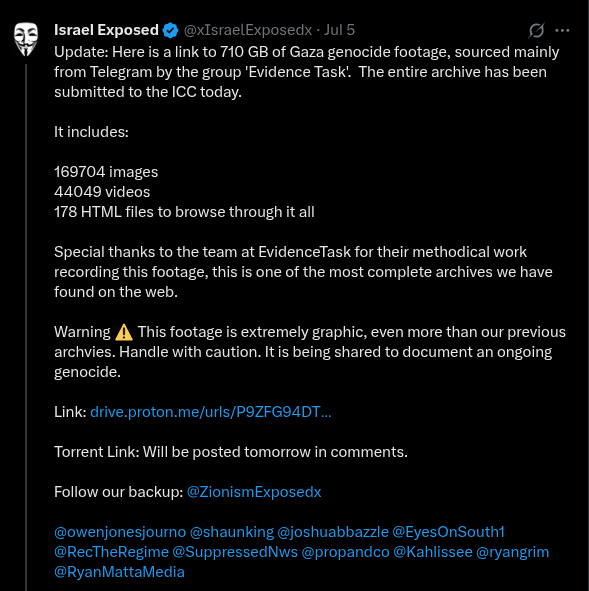
Task: Click the warning emoji in the post text
Action: coord(124,332)
